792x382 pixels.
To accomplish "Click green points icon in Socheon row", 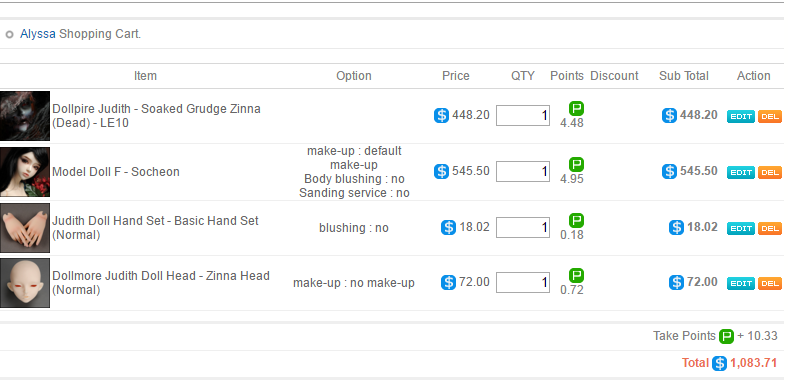I will point(576,165).
